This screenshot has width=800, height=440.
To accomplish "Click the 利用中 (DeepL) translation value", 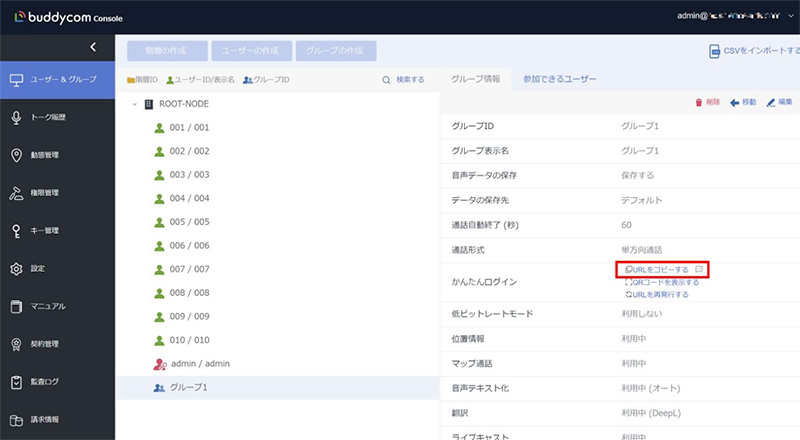I will (651, 413).
